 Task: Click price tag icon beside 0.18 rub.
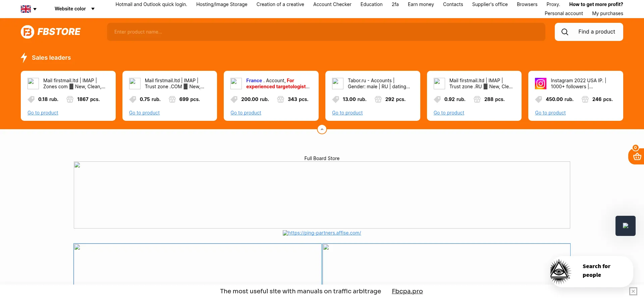point(31,99)
